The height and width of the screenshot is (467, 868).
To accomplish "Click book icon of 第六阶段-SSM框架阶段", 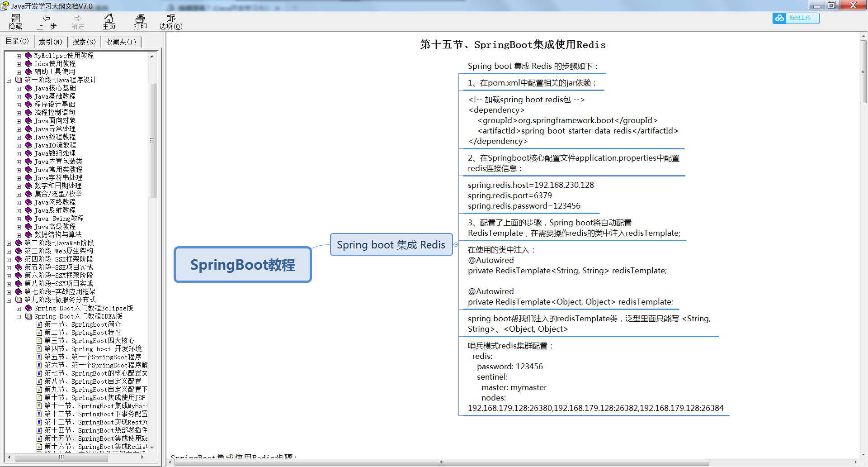I will tap(19, 275).
